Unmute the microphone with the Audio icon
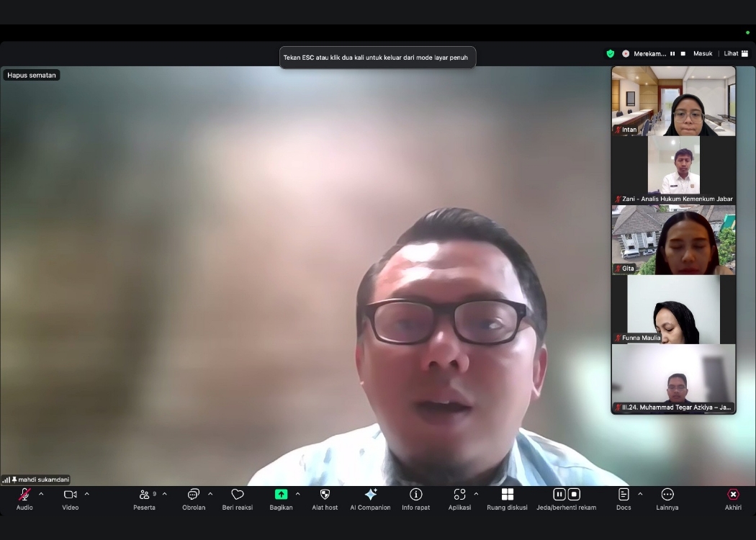Viewport: 756px width, 540px height. pos(24,495)
